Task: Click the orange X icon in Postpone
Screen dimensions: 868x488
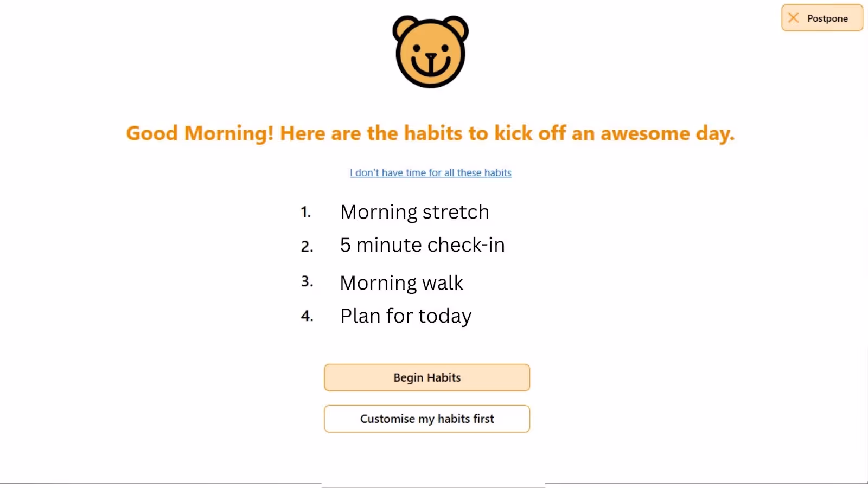Action: coord(793,18)
